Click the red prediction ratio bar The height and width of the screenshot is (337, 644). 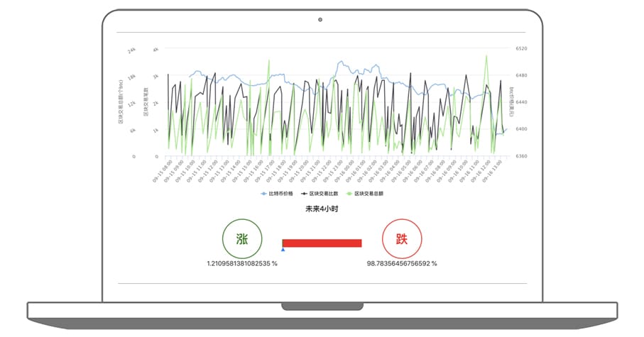(x=322, y=243)
